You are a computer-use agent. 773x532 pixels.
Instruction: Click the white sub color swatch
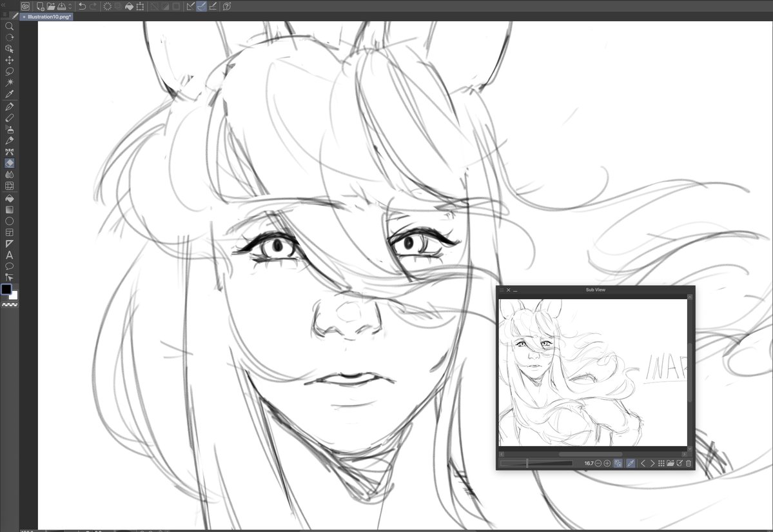pyautogui.click(x=14, y=296)
